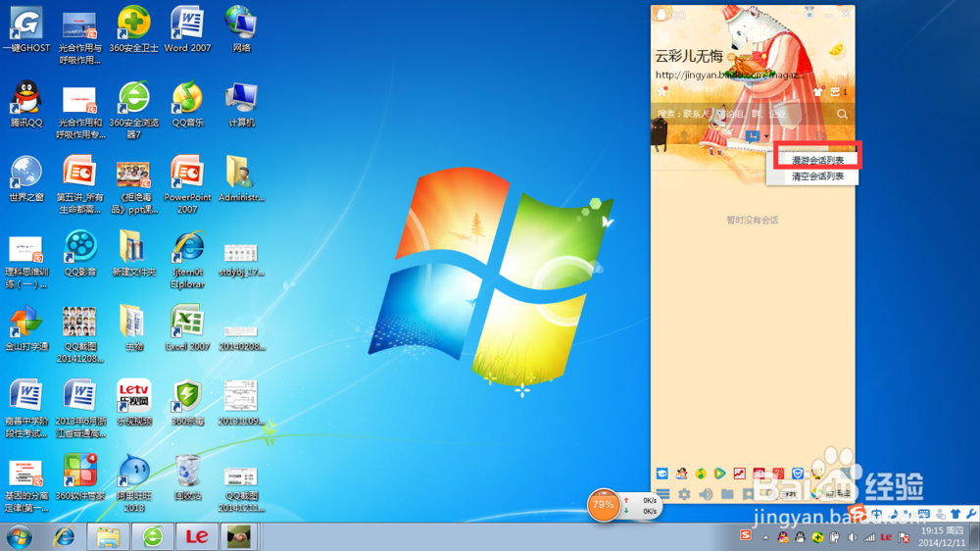980x551 pixels.
Task: Switch to the QQ contacts tab
Action: coord(684,135)
